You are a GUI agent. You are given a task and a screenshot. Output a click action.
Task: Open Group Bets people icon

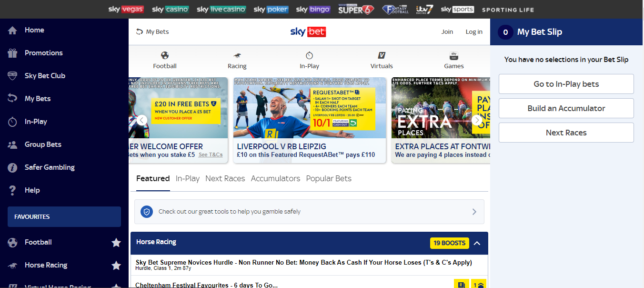tap(13, 144)
